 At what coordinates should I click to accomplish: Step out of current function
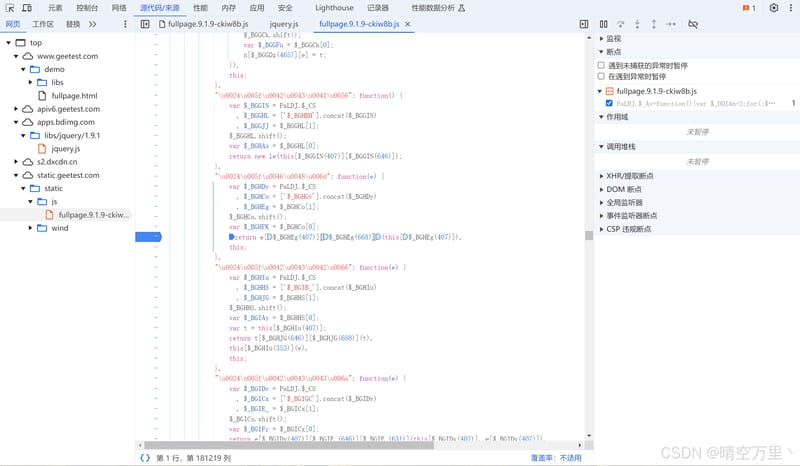coord(654,24)
